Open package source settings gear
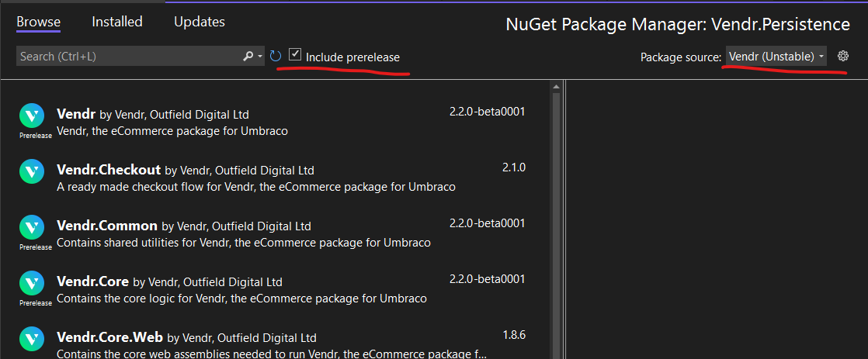868x359 pixels. tap(843, 55)
